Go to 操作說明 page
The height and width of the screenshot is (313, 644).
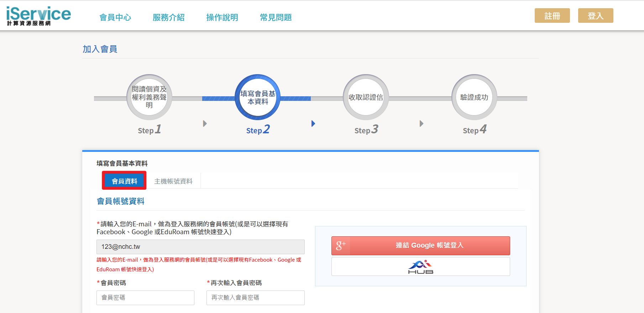pos(222,17)
